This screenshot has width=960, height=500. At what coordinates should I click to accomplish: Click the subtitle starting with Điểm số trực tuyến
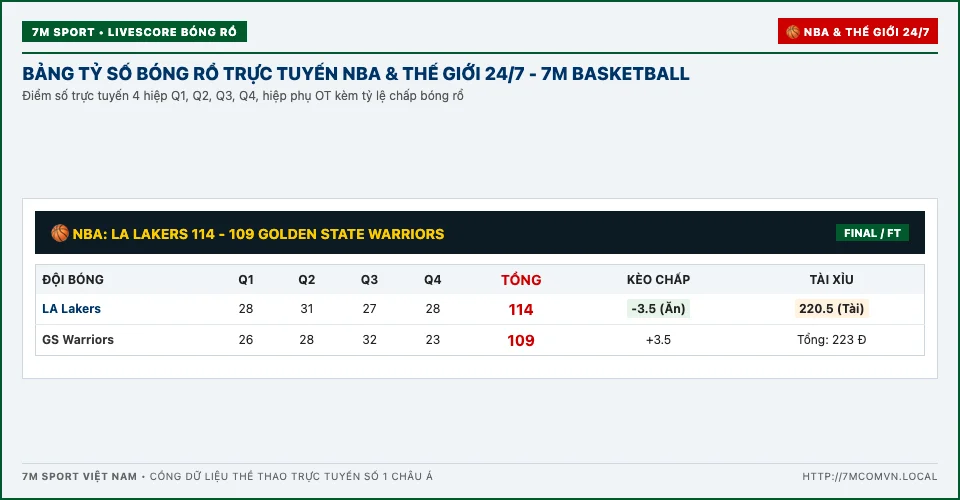pyautogui.click(x=243, y=96)
